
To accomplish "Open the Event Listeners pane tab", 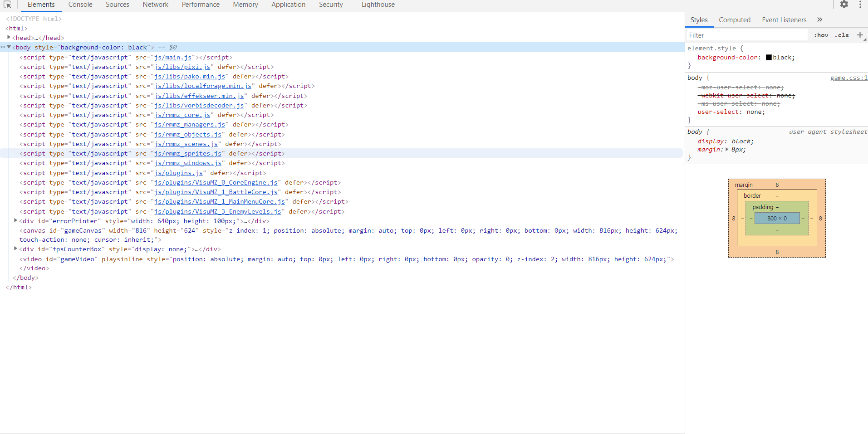I will pyautogui.click(x=784, y=20).
